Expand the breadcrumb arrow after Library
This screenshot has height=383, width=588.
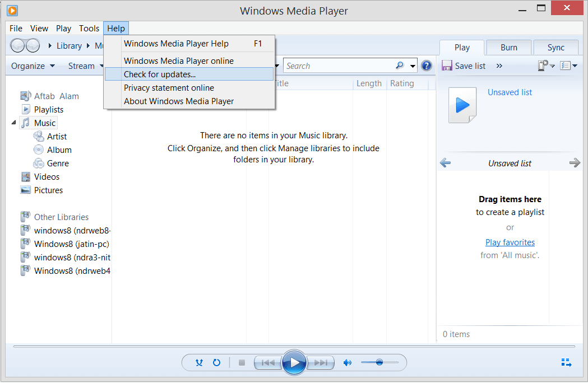pos(88,46)
